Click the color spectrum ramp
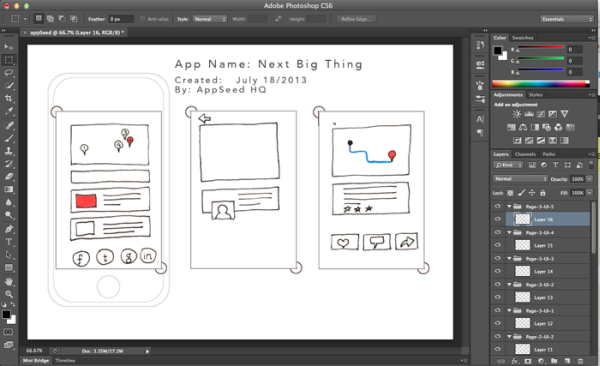Screen dimensions: 600x366 click(541, 84)
